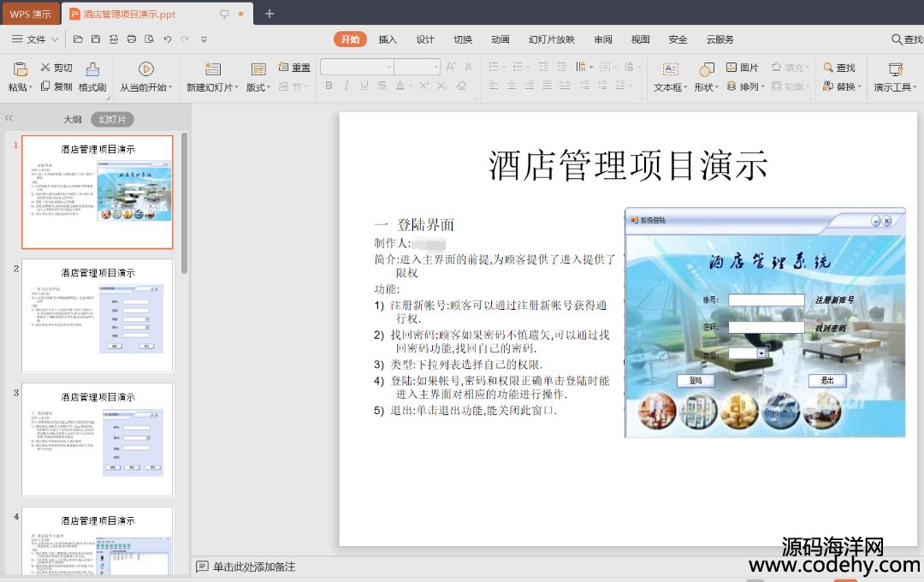This screenshot has height=582, width=924.
Task: Click the slide title 酒店管理项目演示
Action: [x=628, y=165]
